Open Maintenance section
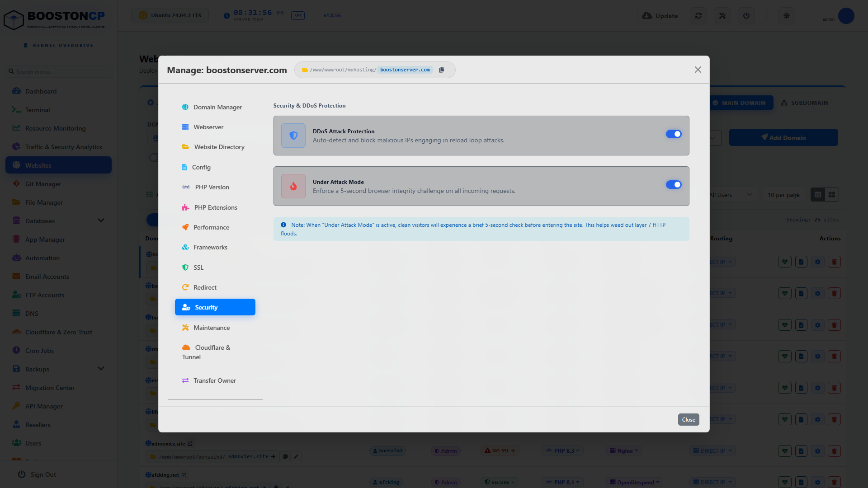 (x=215, y=328)
